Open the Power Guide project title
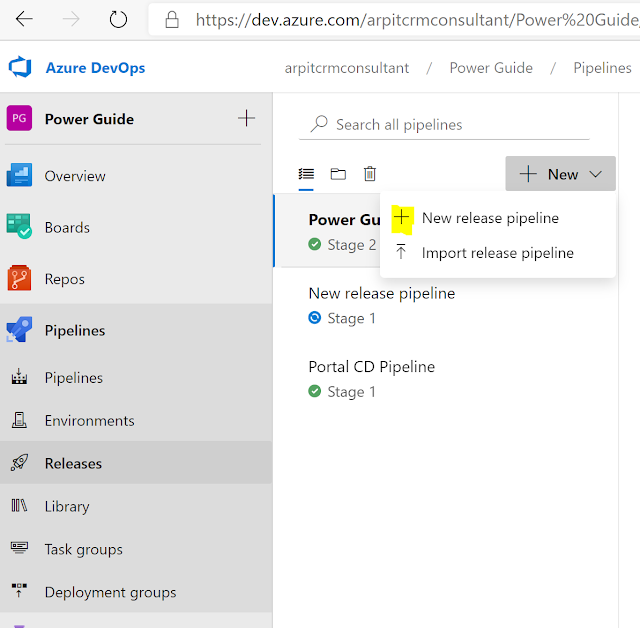This screenshot has height=628, width=640. [x=89, y=119]
